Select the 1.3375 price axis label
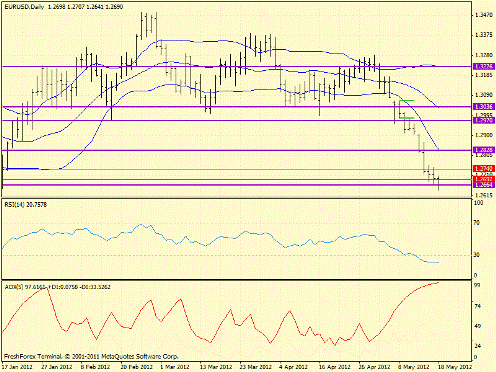 tap(484, 35)
